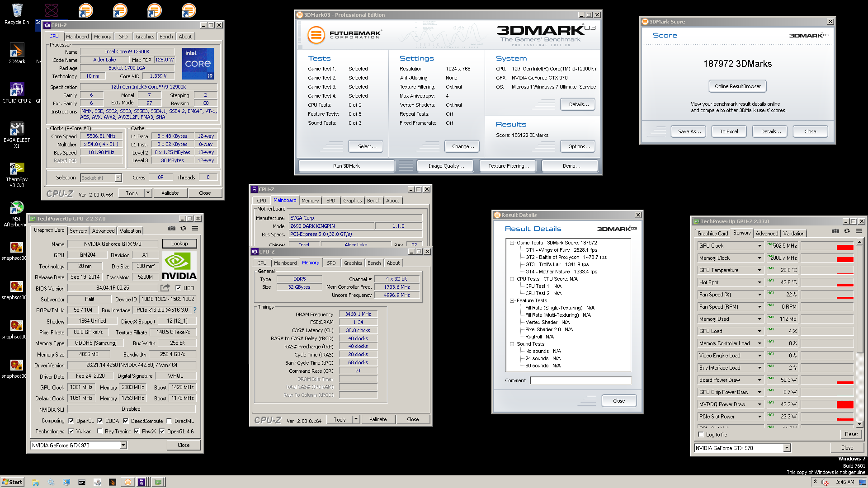Screen dimensions: 868x488
Task: Launch the MSI Afterburner desktop icon
Action: (17, 214)
